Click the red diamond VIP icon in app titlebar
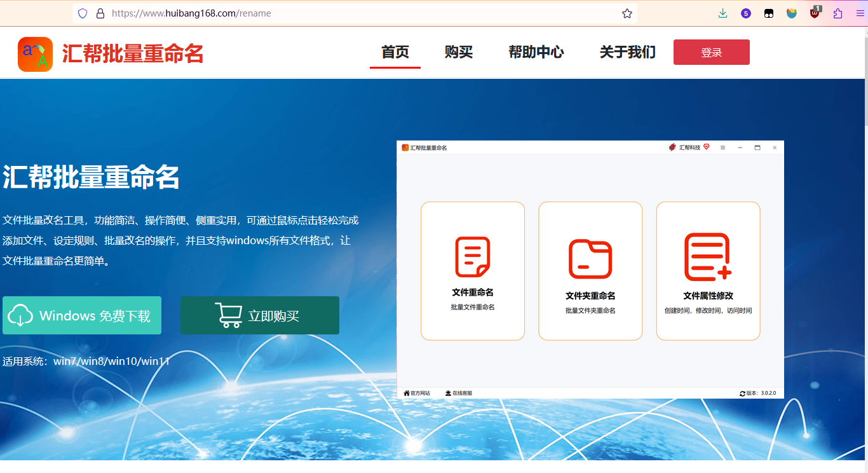This screenshot has width=868, height=473. [x=706, y=147]
